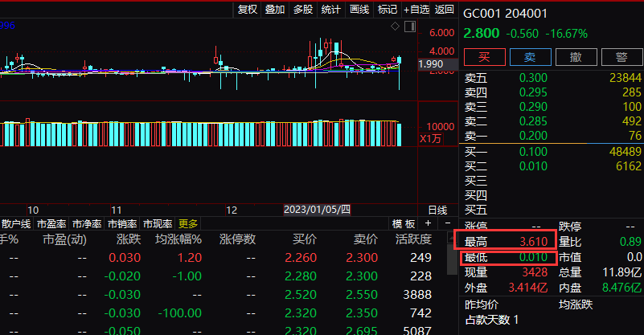Switch to the 市盈率 indicator tab

(x=53, y=224)
